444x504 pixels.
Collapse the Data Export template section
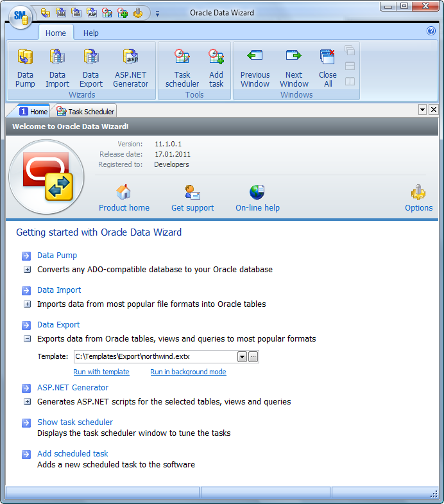pyautogui.click(x=28, y=339)
